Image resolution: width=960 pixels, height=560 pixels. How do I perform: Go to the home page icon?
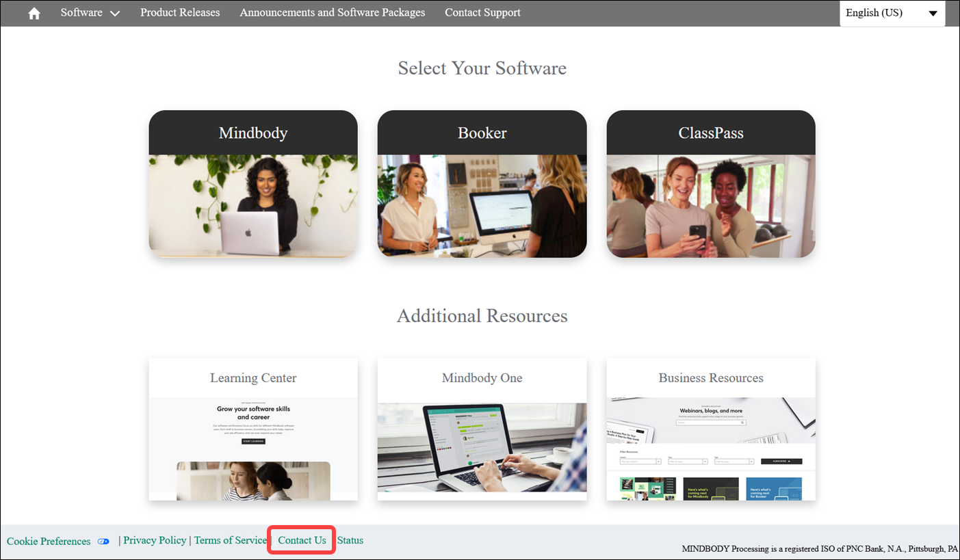point(34,13)
